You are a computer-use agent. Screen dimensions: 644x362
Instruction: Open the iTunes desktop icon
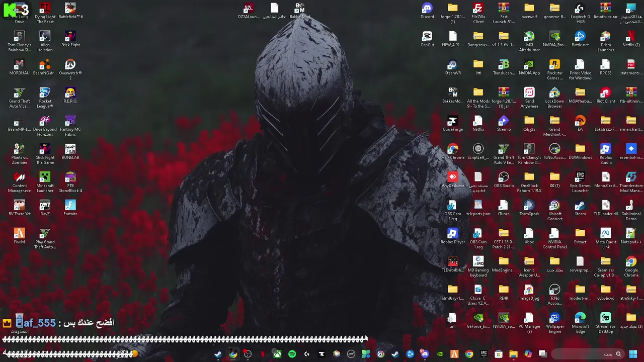click(504, 208)
